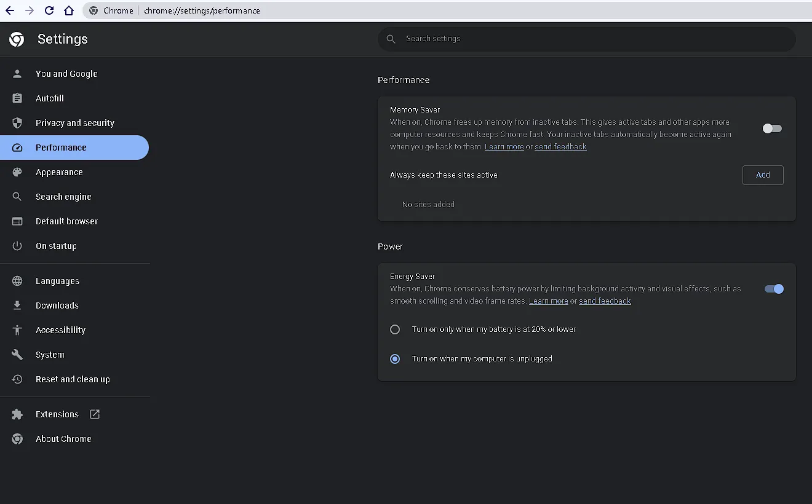Click the browser back arrow icon
Screen dimensions: 812x504
point(10,10)
